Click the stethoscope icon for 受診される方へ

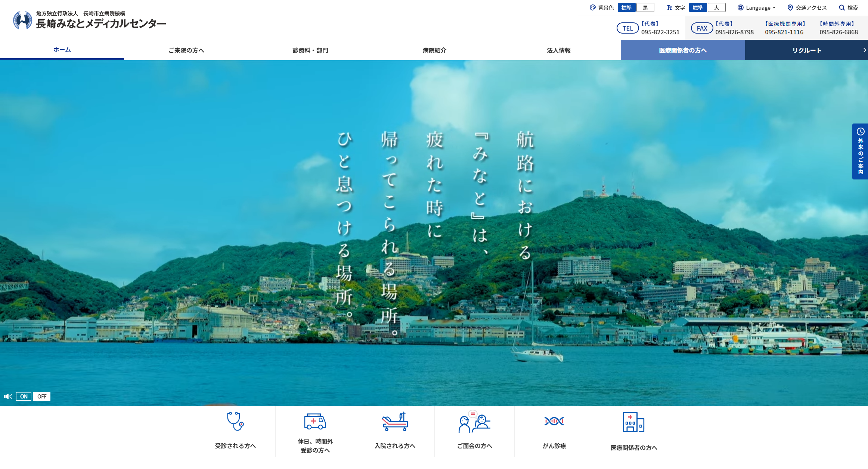coord(235,421)
